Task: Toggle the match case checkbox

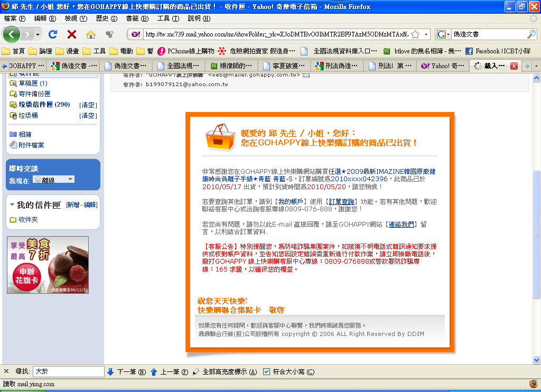Action: [266, 372]
